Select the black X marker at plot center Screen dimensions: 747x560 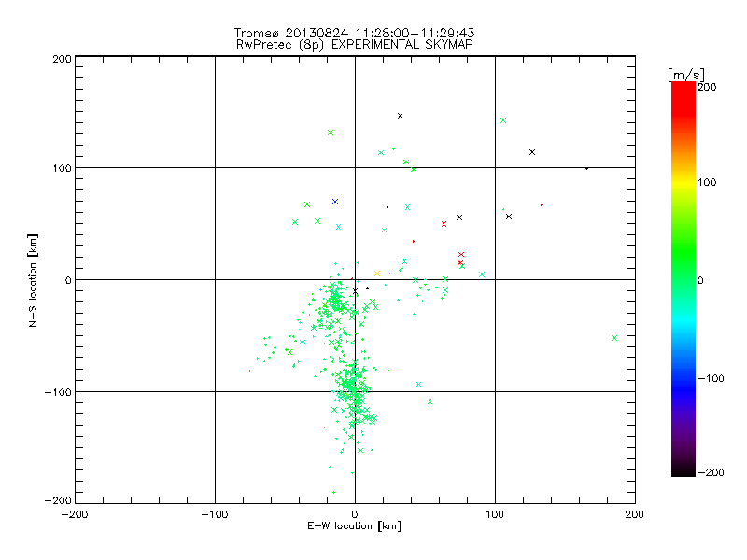click(x=355, y=290)
